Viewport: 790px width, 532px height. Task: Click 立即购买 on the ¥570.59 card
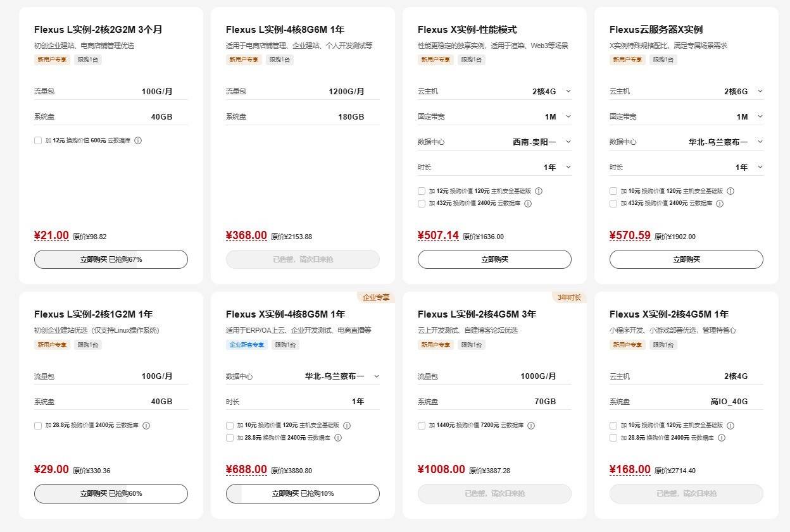(686, 259)
